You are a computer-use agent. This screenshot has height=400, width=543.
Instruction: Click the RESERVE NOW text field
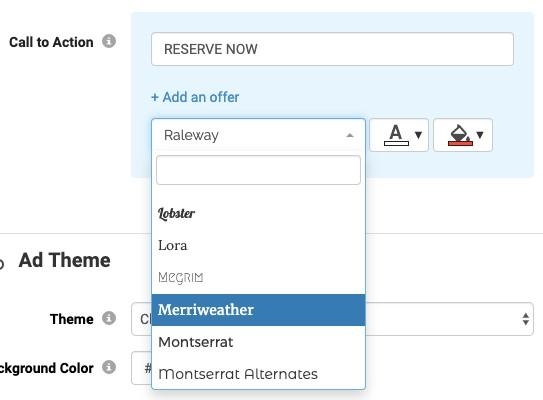[x=332, y=49]
